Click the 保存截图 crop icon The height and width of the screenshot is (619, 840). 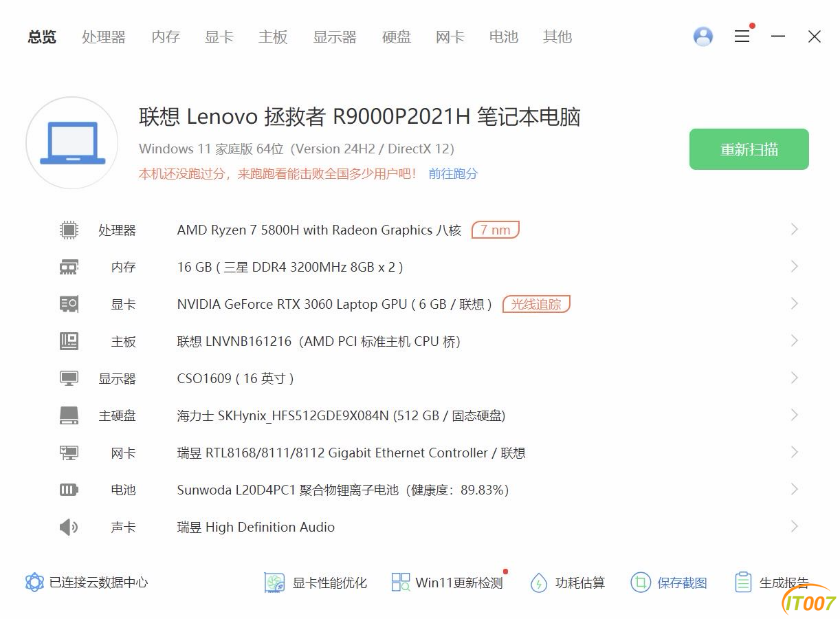click(640, 583)
